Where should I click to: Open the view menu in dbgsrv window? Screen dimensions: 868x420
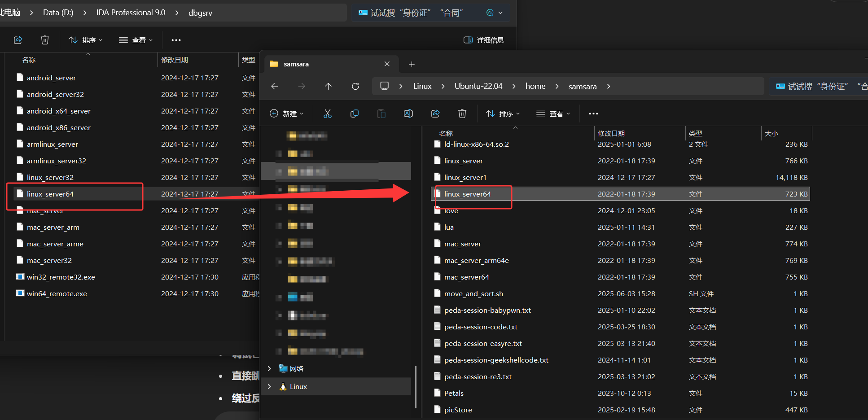coord(136,40)
